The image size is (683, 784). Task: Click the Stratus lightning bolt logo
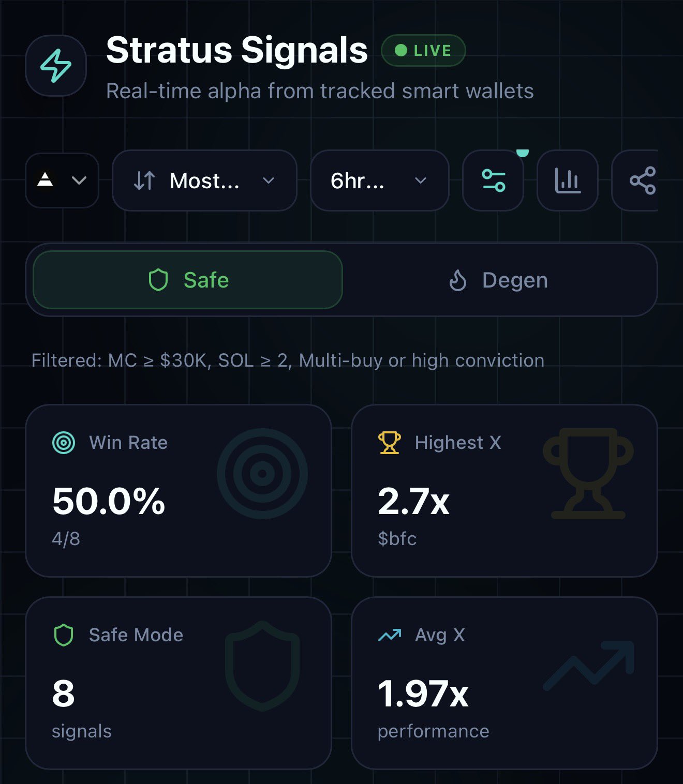click(56, 66)
